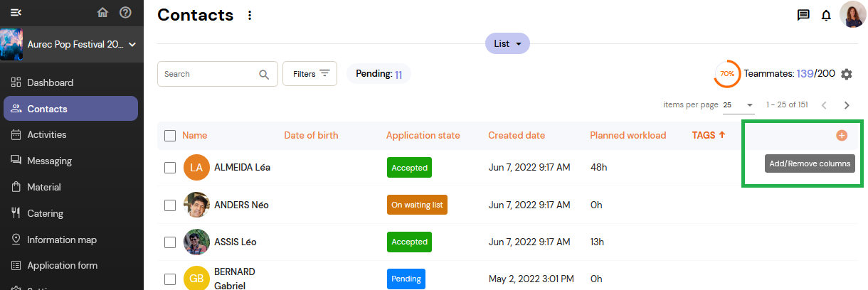868x290 pixels.
Task: Click the 70% teammates progress circle
Action: [x=727, y=74]
